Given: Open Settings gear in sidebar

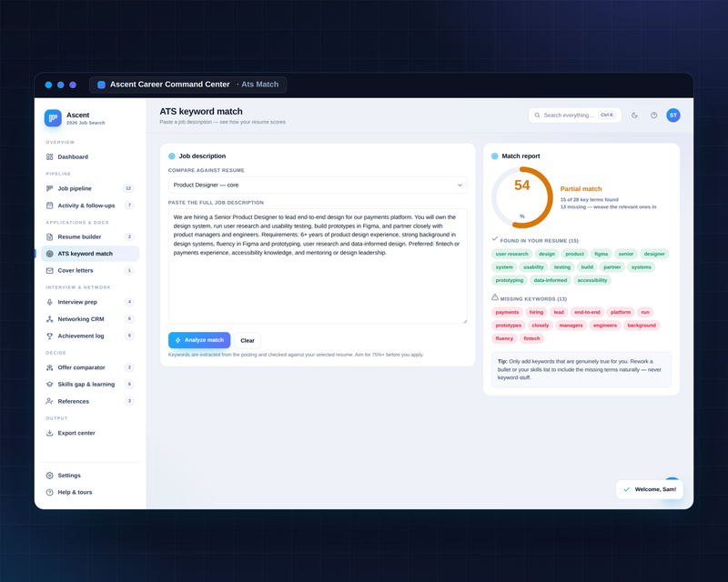Looking at the screenshot, I should coord(90,476).
